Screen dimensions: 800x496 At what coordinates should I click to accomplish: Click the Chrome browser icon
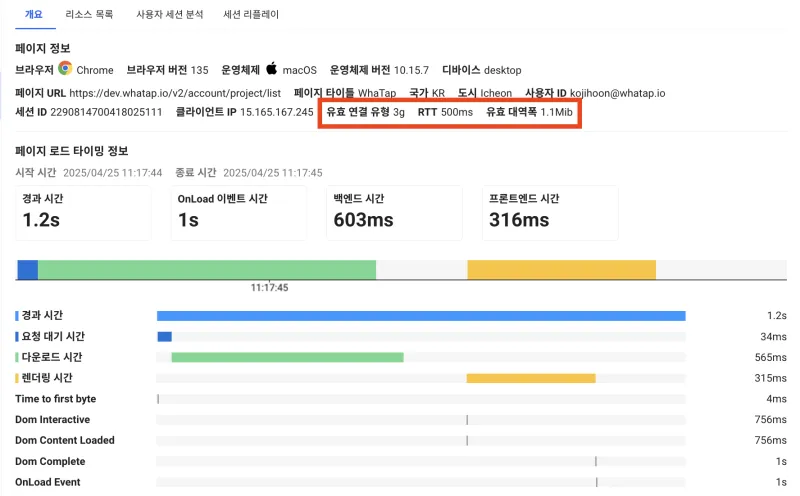tap(65, 68)
